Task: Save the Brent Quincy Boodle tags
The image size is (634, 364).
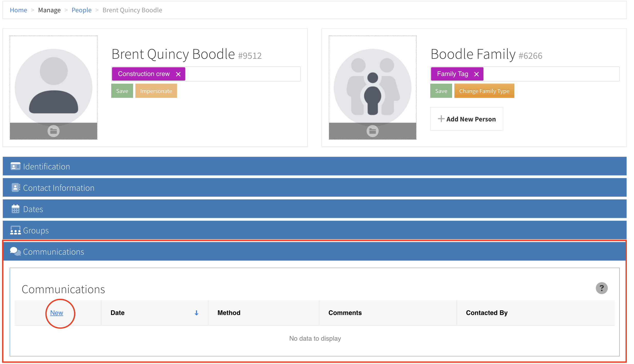Action: (122, 91)
